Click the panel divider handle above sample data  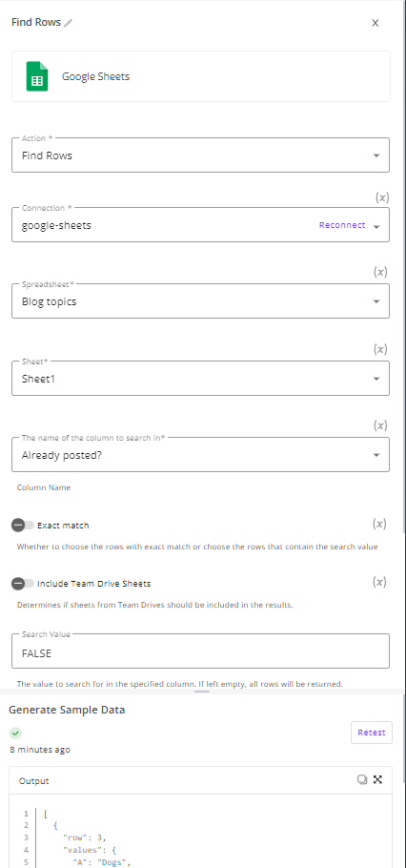(x=202, y=692)
